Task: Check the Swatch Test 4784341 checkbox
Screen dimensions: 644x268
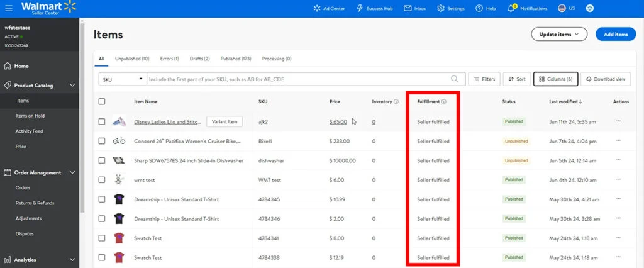Action: 102,238
